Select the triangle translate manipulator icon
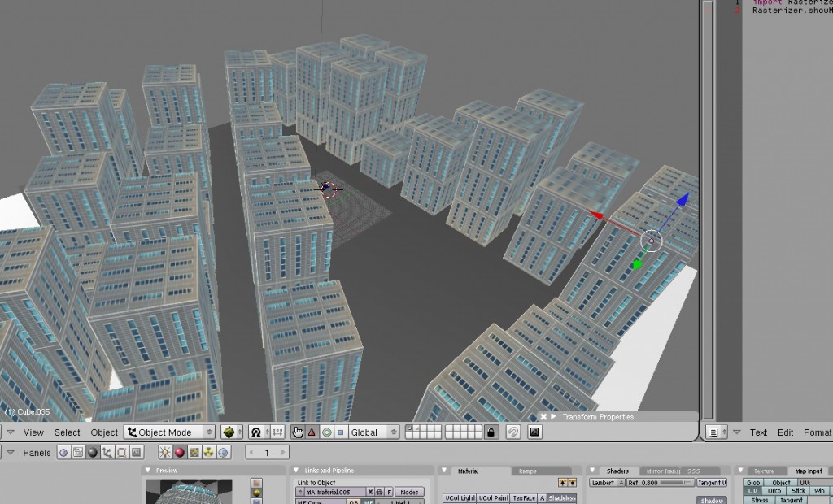The width and height of the screenshot is (833, 504). 312,432
